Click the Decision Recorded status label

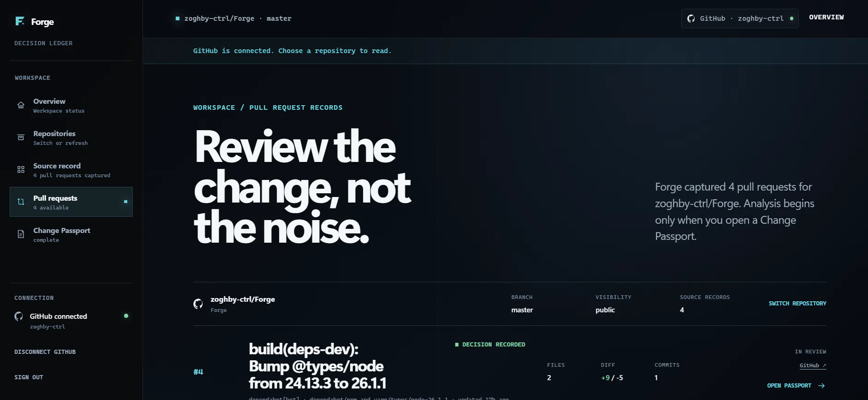490,345
